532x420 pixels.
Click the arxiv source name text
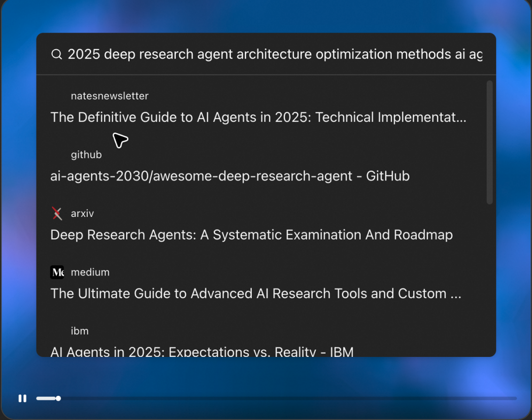[82, 213]
